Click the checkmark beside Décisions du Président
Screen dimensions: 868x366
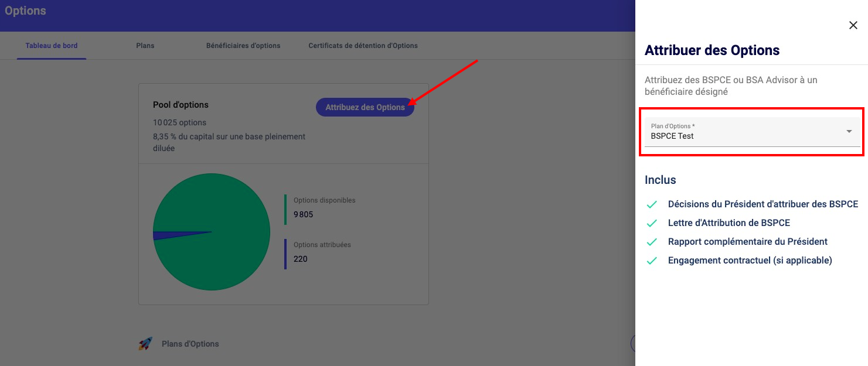[651, 204]
